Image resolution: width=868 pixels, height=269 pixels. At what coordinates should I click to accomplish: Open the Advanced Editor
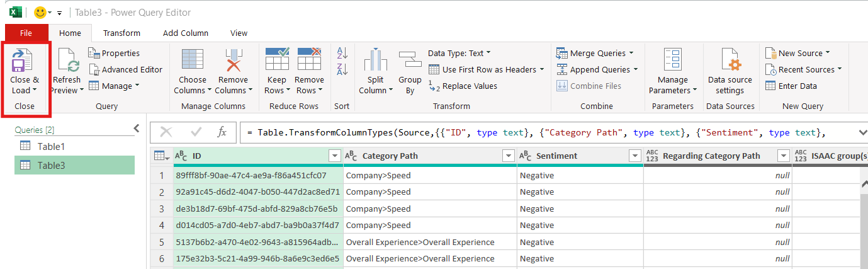coord(125,70)
